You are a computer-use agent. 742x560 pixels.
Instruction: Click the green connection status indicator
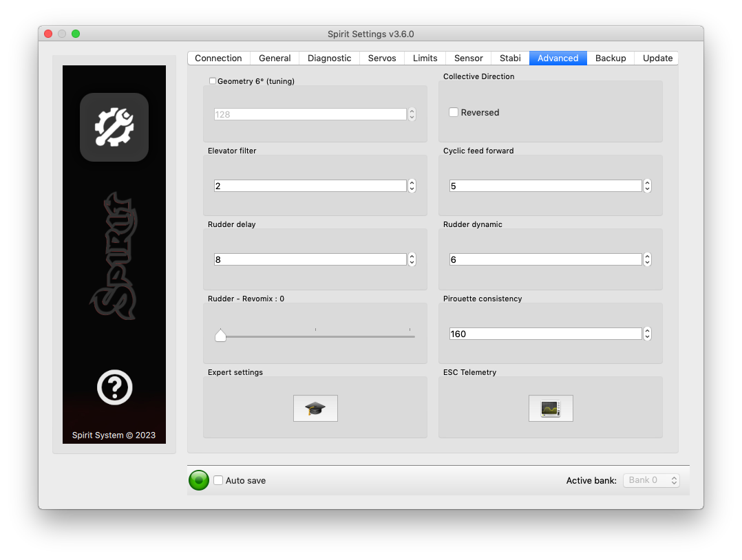tap(199, 480)
